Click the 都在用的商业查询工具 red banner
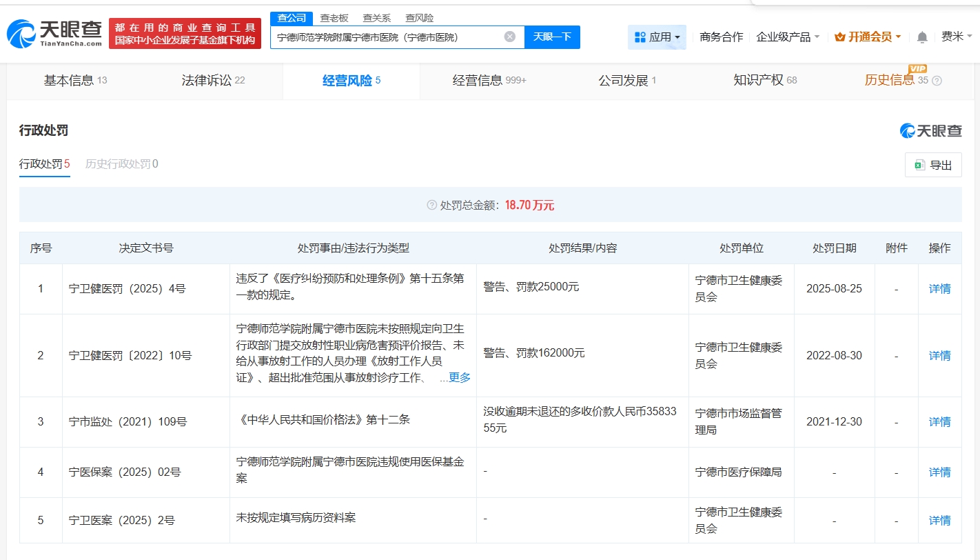The height and width of the screenshot is (560, 980). [185, 33]
